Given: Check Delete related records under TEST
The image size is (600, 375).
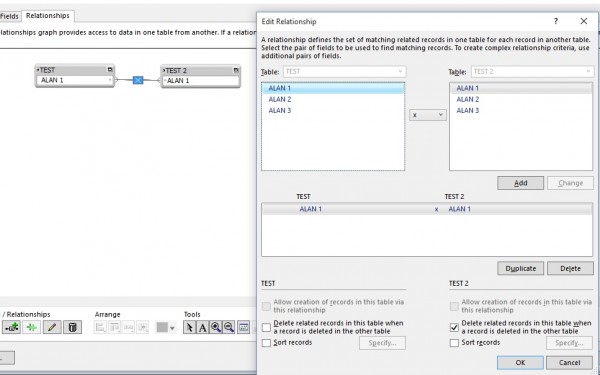Looking at the screenshot, I should pyautogui.click(x=266, y=328).
